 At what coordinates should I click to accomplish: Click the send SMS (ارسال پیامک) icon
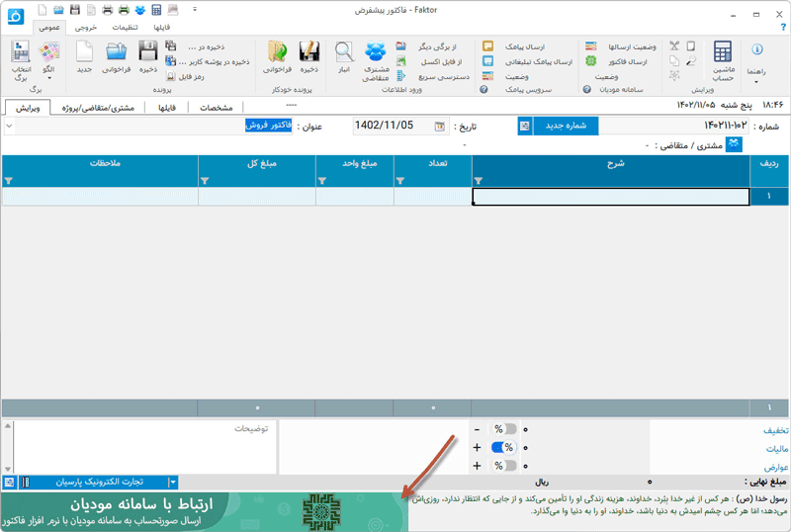pos(487,46)
